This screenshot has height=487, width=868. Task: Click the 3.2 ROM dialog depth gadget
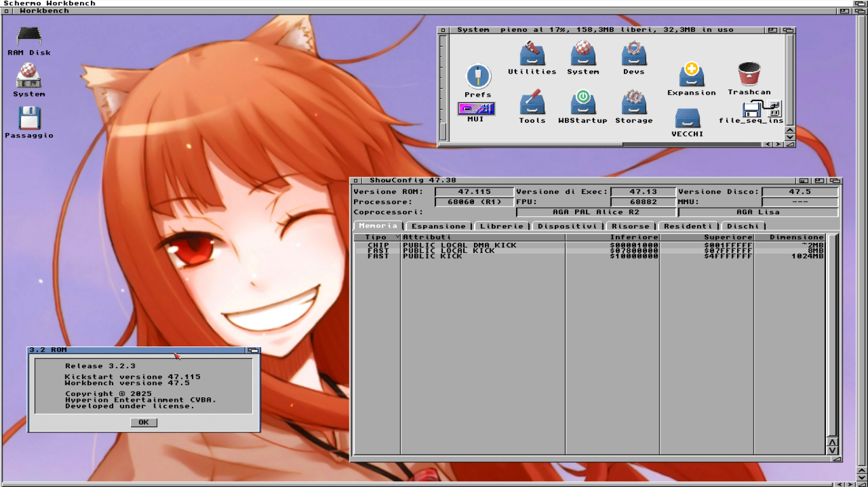pos(254,350)
